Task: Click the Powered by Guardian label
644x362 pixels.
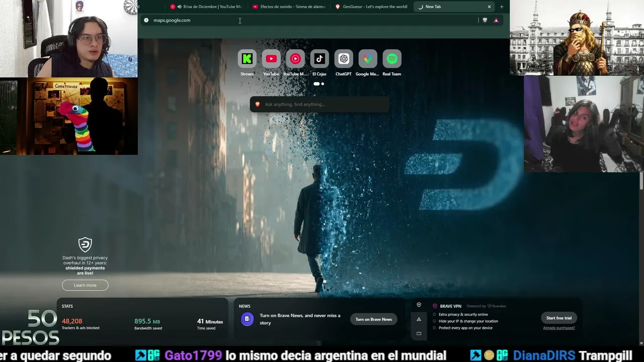Action: coord(486,306)
